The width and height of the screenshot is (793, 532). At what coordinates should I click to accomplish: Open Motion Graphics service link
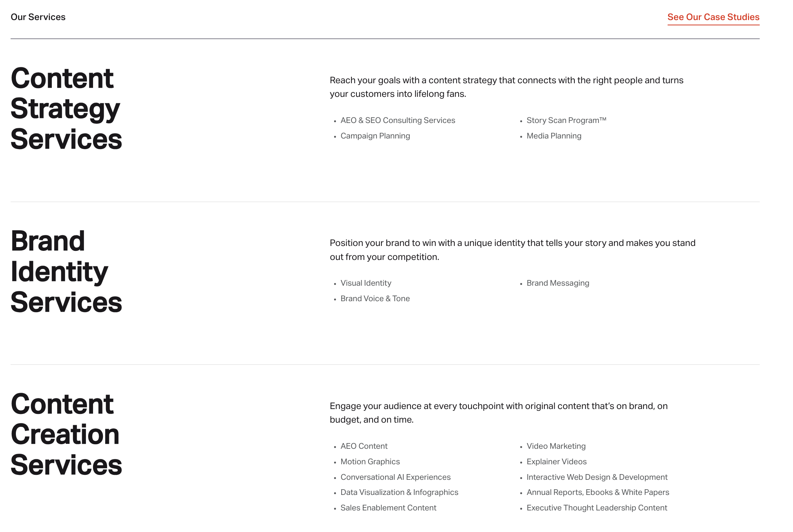coord(370,462)
